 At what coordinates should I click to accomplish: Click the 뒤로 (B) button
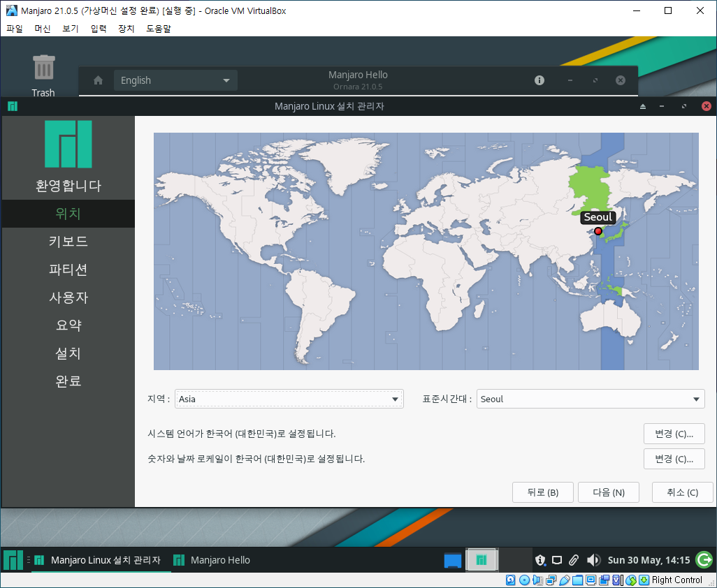point(543,492)
